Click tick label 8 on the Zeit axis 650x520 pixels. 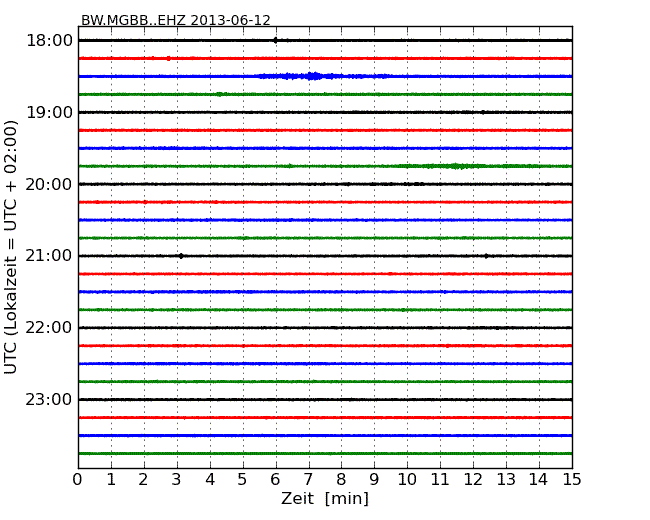coord(341,480)
